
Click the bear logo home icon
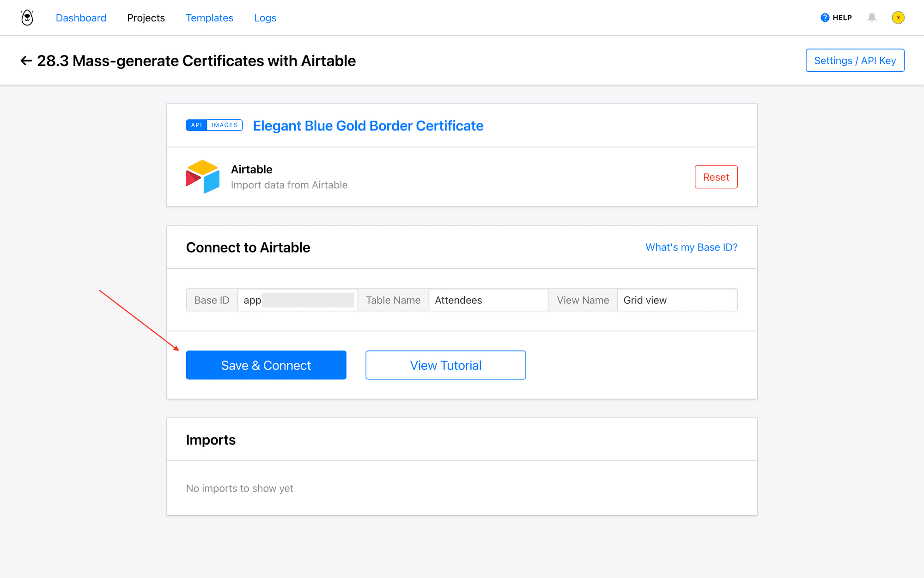(27, 18)
